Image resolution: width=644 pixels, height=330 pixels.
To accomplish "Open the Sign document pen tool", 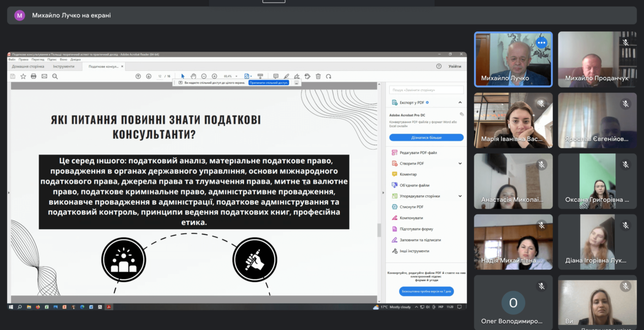I will point(297,76).
